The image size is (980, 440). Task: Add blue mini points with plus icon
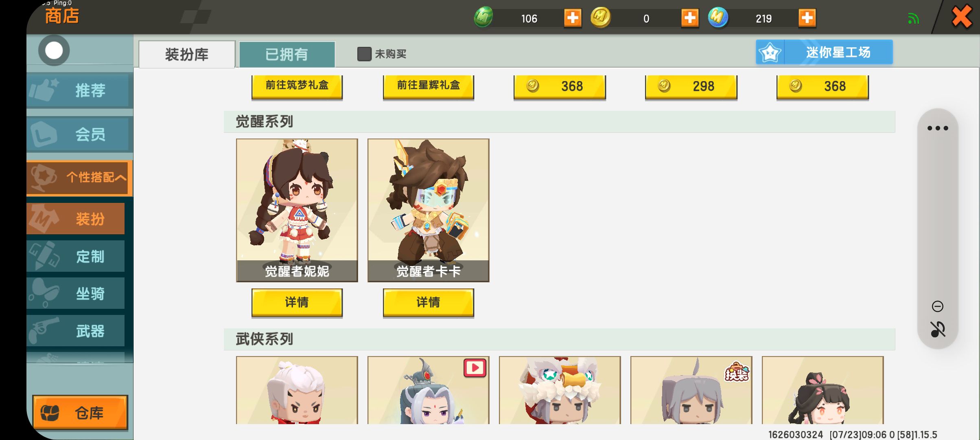(807, 18)
